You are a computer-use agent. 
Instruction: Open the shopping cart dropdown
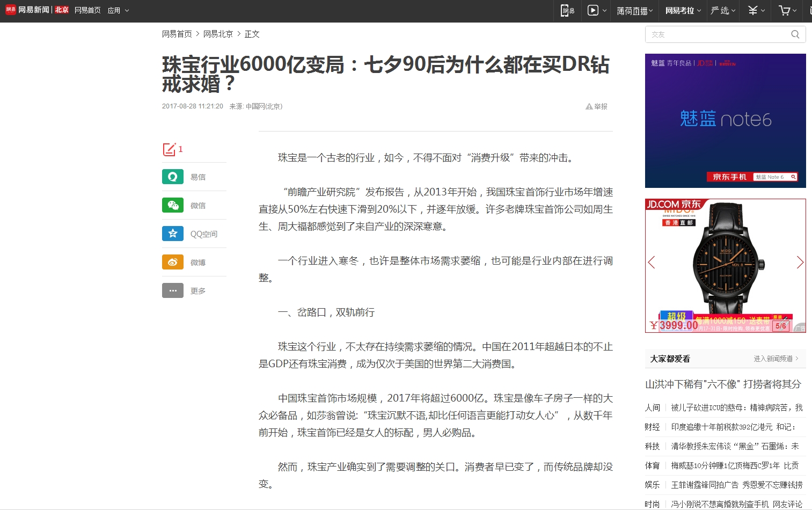(x=787, y=10)
